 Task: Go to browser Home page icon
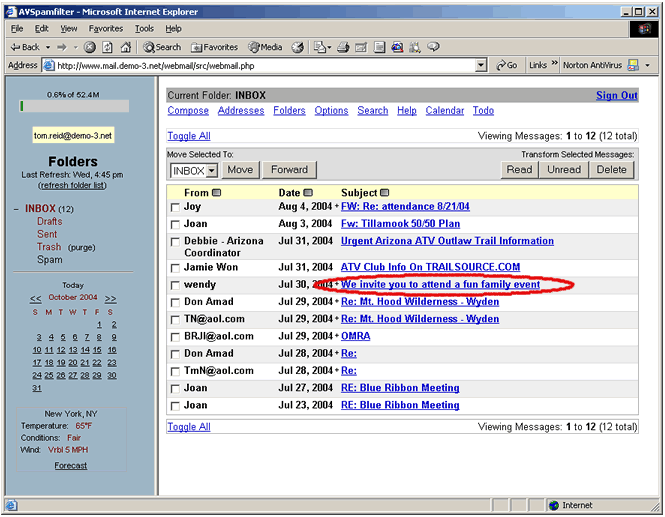click(125, 47)
